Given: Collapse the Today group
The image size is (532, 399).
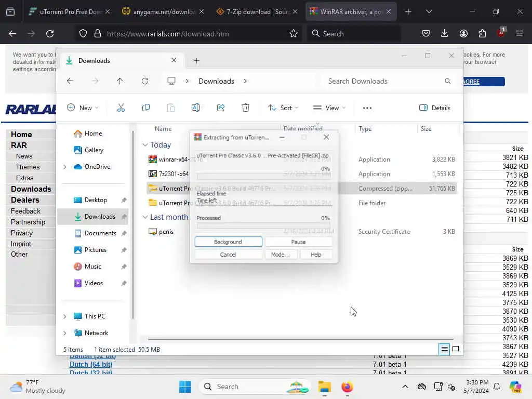Looking at the screenshot, I should click(145, 145).
